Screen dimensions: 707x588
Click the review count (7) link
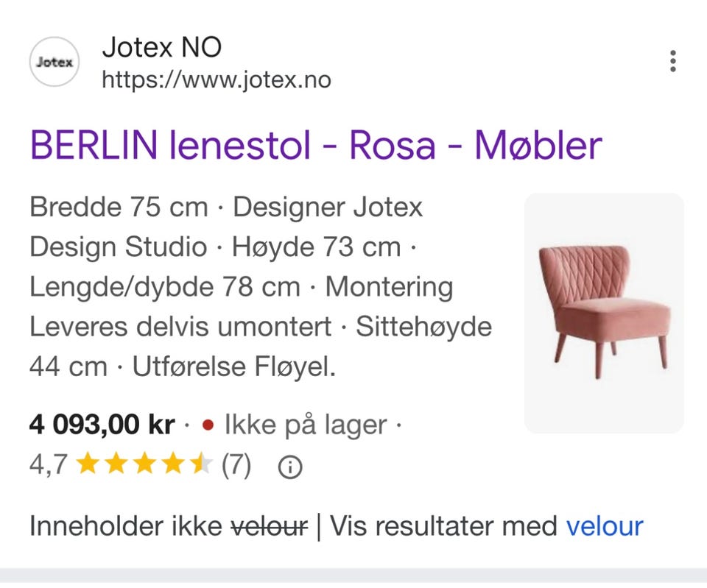click(x=238, y=467)
